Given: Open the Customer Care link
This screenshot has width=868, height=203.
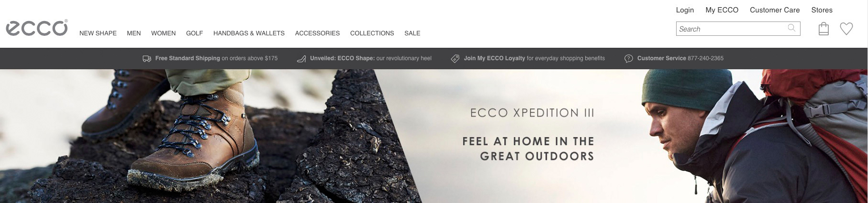Looking at the screenshot, I should pyautogui.click(x=775, y=10).
